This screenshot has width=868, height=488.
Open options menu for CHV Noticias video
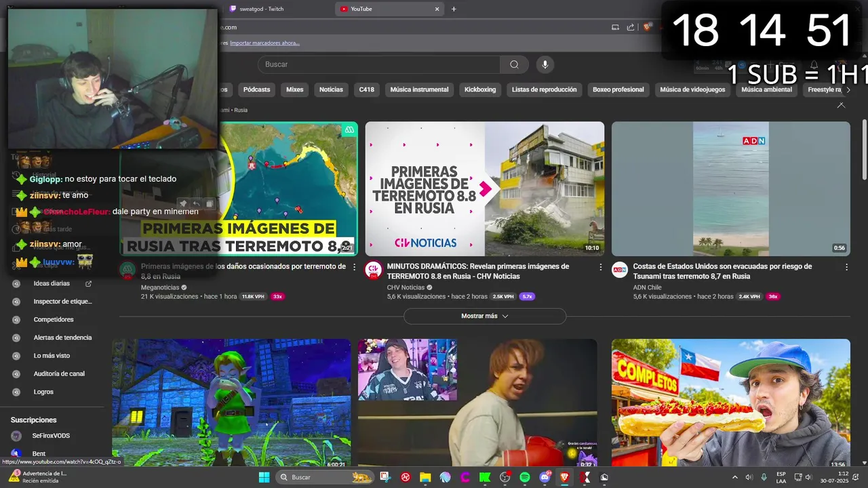point(600,267)
